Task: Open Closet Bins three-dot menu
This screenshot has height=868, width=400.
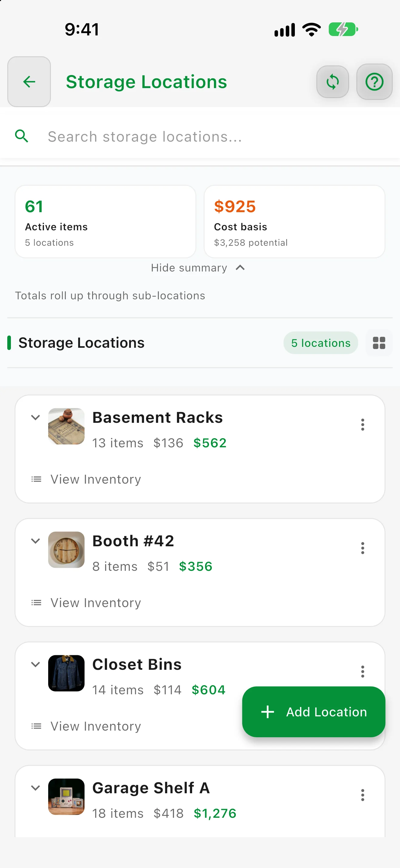Action: 362,671
